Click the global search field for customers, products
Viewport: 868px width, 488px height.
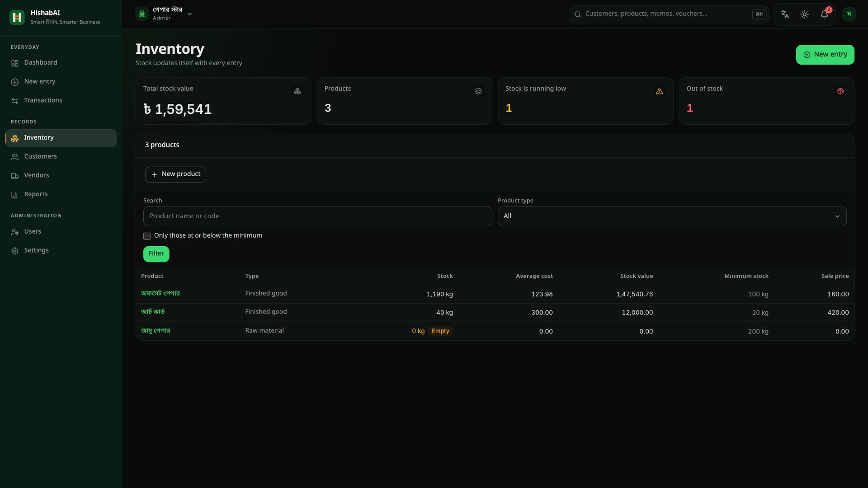(x=669, y=14)
